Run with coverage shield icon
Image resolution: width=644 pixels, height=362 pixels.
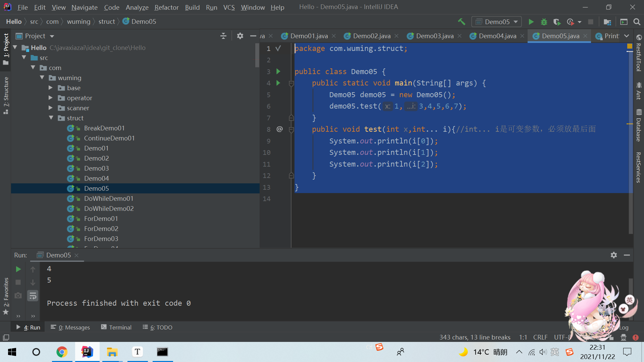557,22
